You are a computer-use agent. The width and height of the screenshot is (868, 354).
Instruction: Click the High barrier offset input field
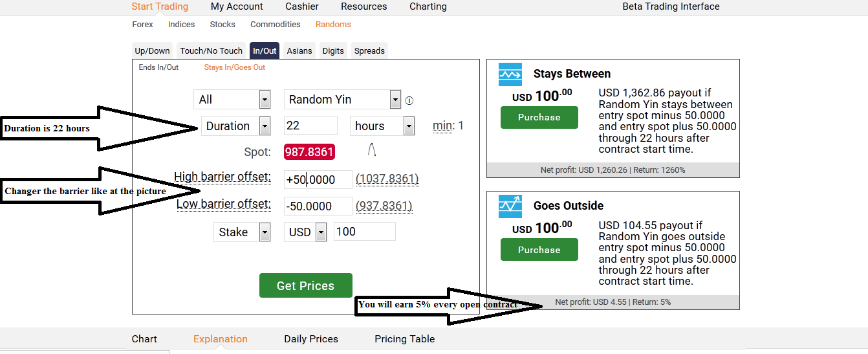click(318, 179)
